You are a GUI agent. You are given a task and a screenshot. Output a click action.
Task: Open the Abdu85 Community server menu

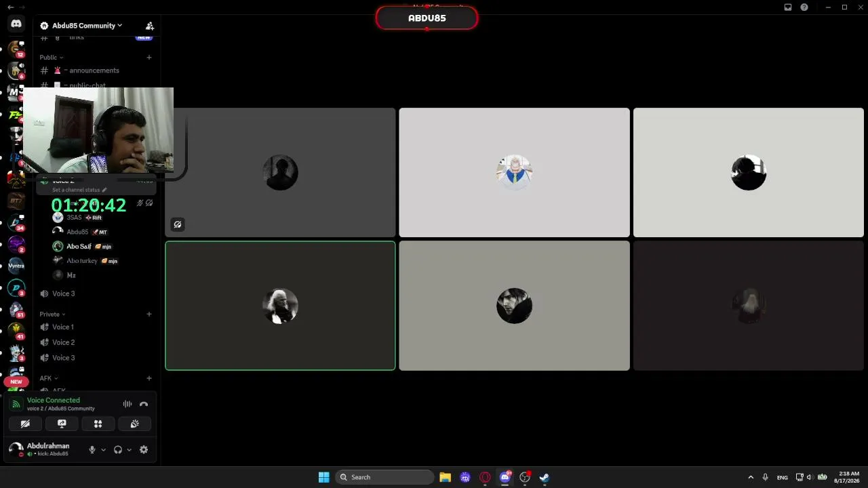click(x=87, y=26)
